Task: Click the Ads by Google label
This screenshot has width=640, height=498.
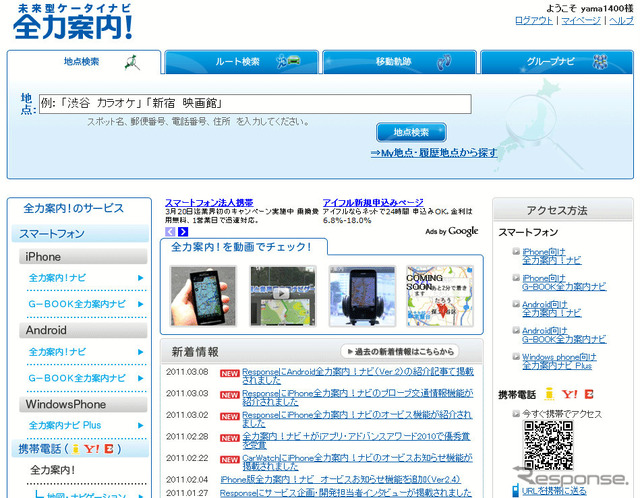Action: (x=451, y=231)
